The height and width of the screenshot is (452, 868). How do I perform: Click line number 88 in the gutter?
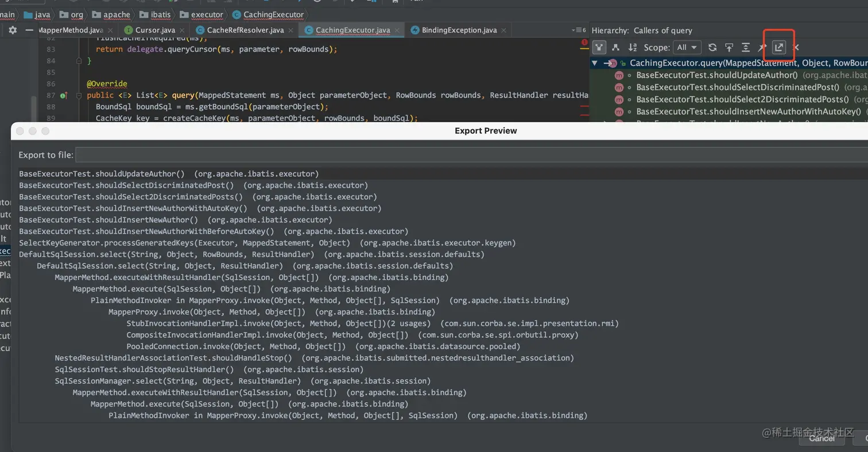click(51, 107)
